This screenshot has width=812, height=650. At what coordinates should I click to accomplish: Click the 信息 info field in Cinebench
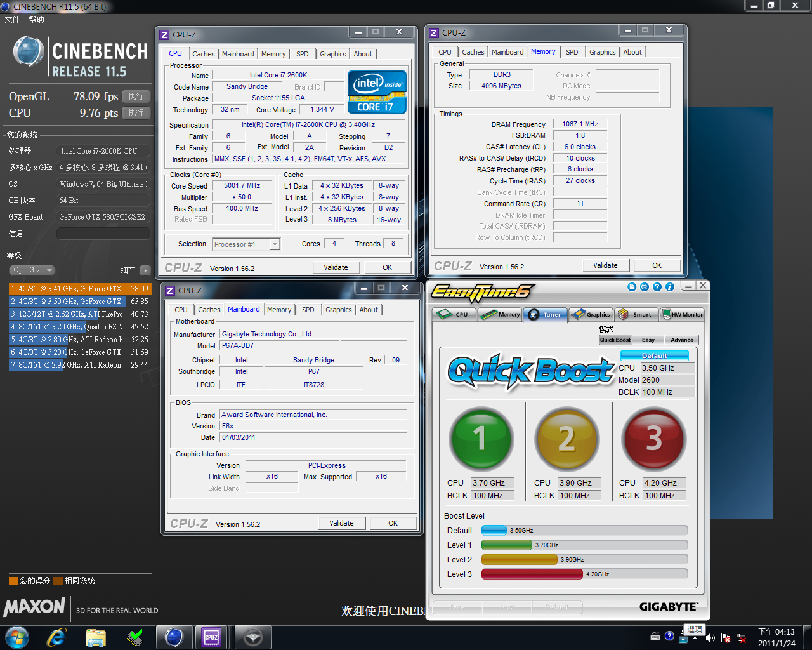[x=103, y=234]
